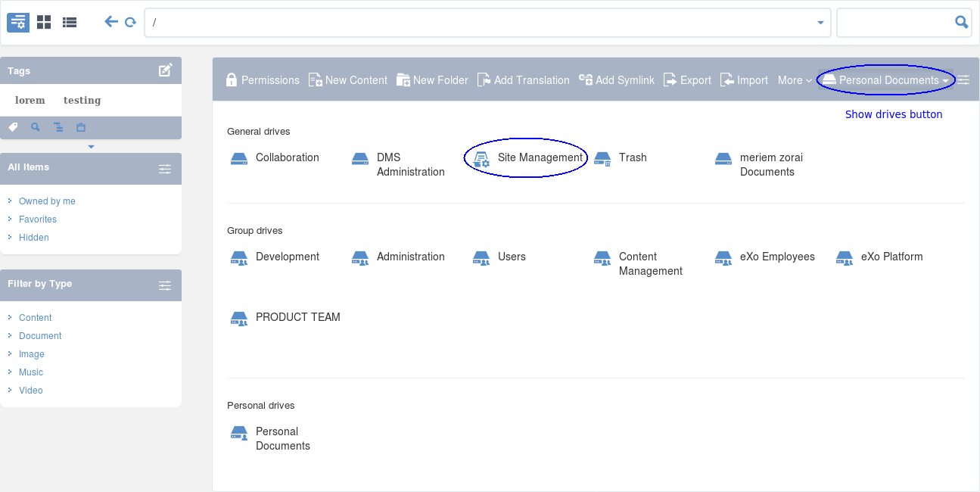Refresh the current folder view
Viewport: 980px width, 492px height.
pos(130,23)
